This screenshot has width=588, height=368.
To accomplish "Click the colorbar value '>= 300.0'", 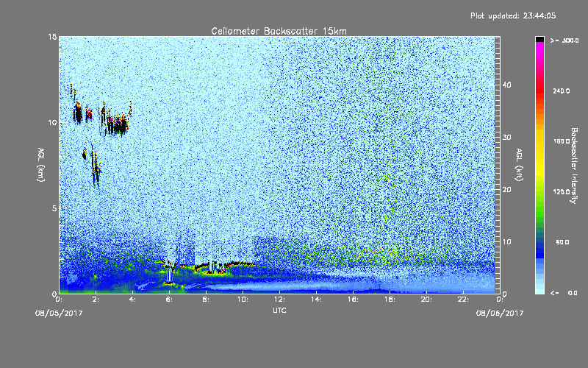I will (564, 40).
